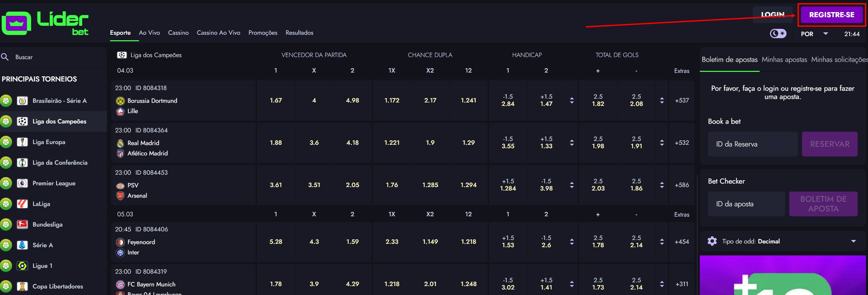
Task: Open +454 extra markets for Feyenoord match
Action: (x=682, y=242)
